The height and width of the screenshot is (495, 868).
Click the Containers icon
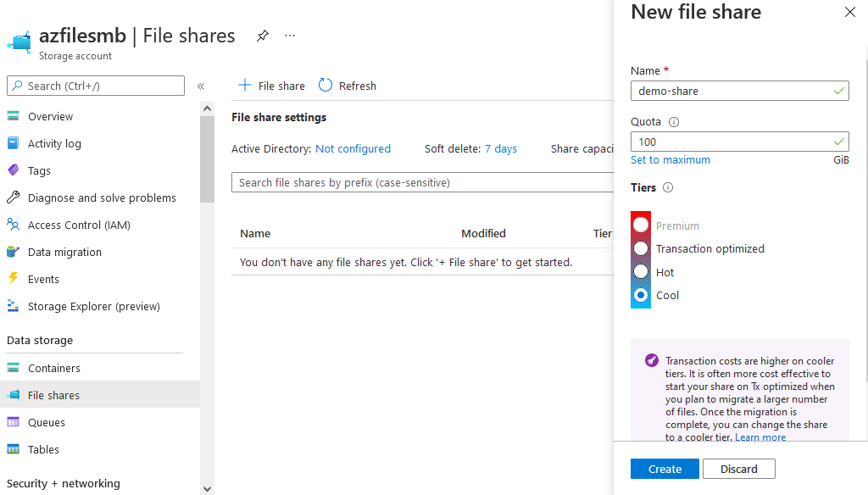click(14, 368)
